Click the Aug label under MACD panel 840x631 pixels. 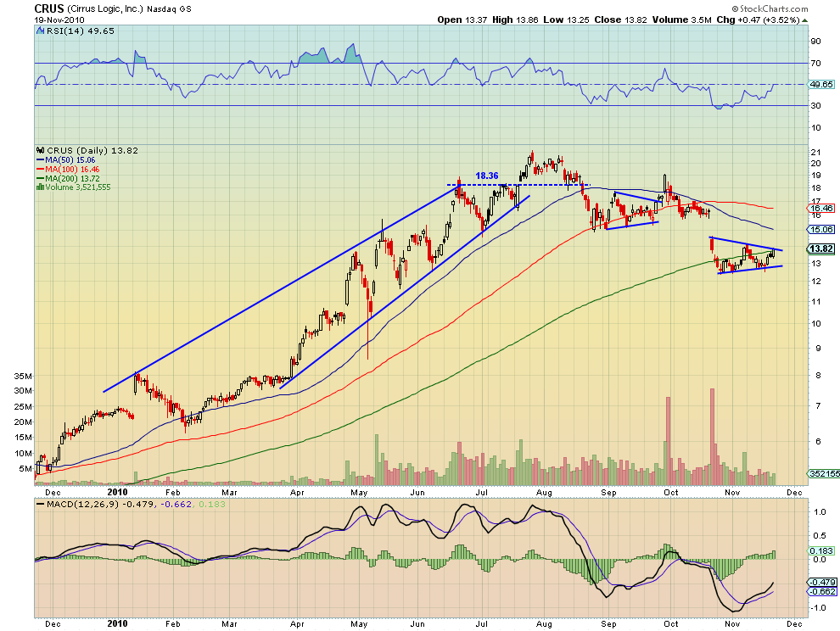point(544,624)
